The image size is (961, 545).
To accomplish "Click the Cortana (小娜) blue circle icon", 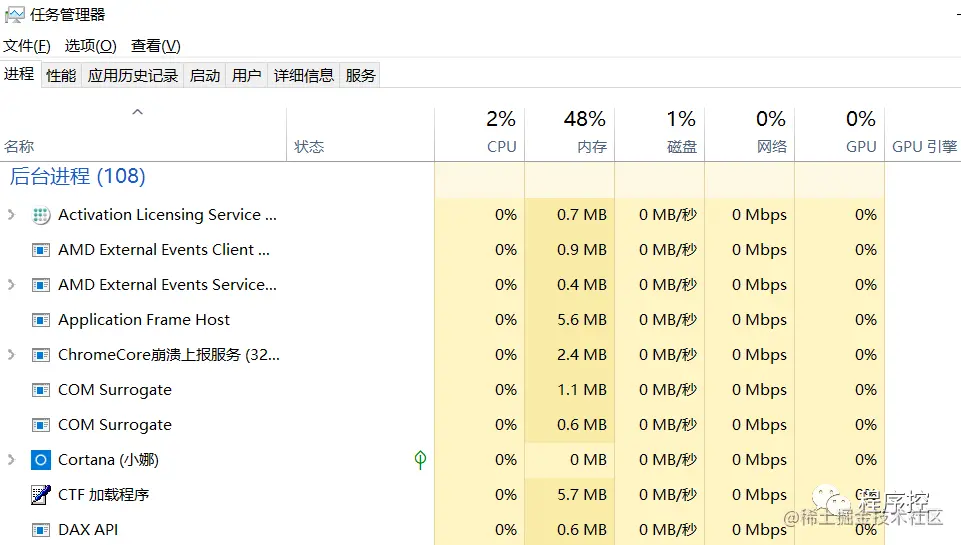I will pos(40,460).
